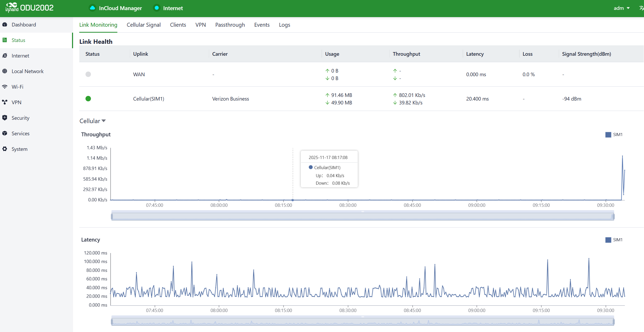Click the Internet globe icon in sidebar
The image size is (644, 332).
[x=5, y=56]
